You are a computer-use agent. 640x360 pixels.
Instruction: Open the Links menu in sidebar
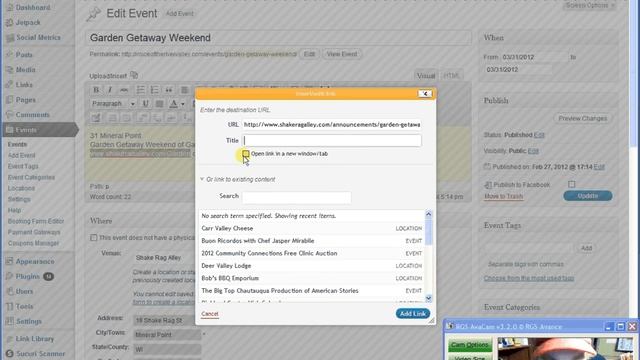click(24, 85)
